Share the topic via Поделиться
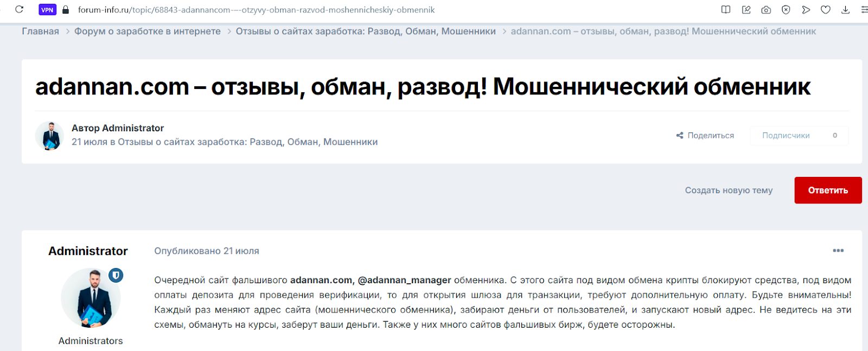This screenshot has width=868, height=351. pos(705,136)
